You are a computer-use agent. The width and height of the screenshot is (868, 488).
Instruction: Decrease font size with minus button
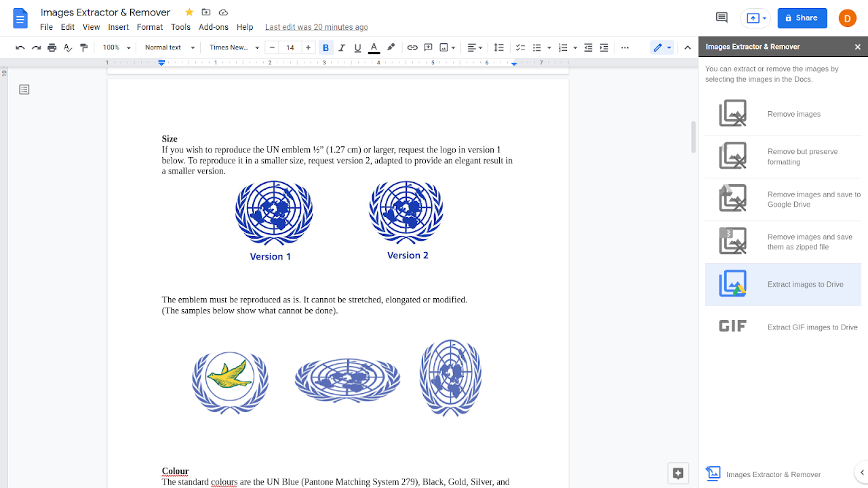(x=273, y=47)
